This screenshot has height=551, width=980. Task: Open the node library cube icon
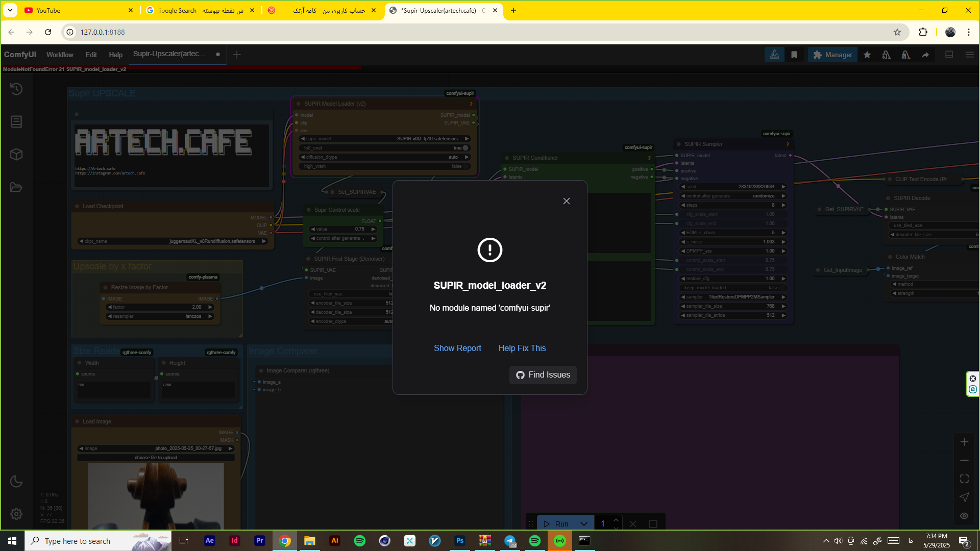pyautogui.click(x=16, y=155)
